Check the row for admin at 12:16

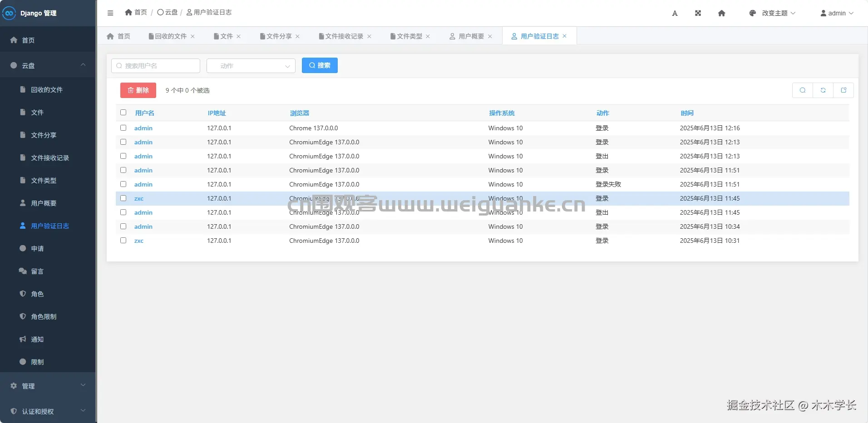pyautogui.click(x=123, y=128)
